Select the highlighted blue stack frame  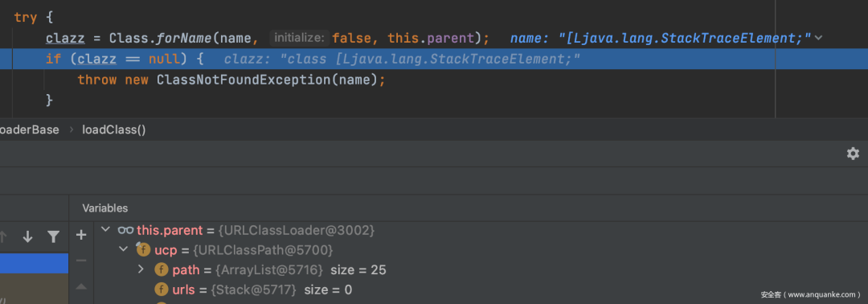35,264
